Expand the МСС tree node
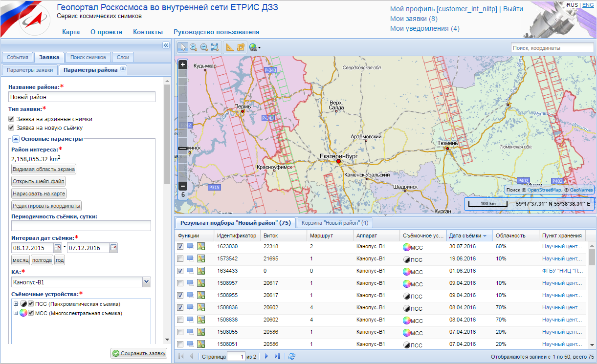 (16, 313)
